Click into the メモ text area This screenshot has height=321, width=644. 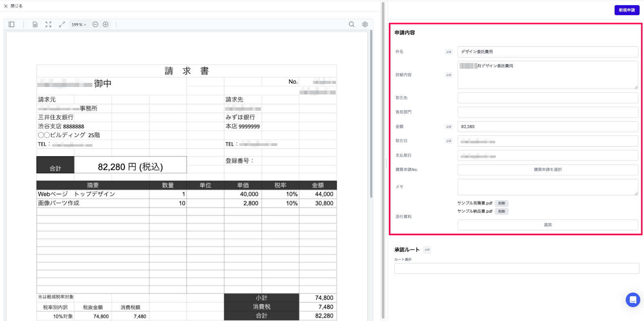(x=548, y=187)
